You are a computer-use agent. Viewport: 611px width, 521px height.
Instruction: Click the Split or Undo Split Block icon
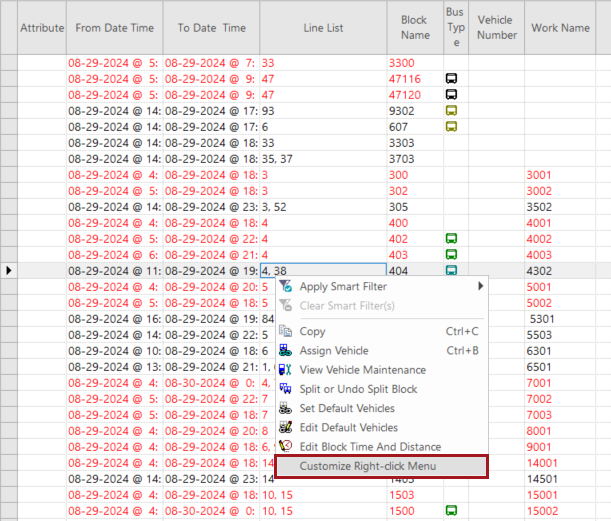pyautogui.click(x=287, y=389)
